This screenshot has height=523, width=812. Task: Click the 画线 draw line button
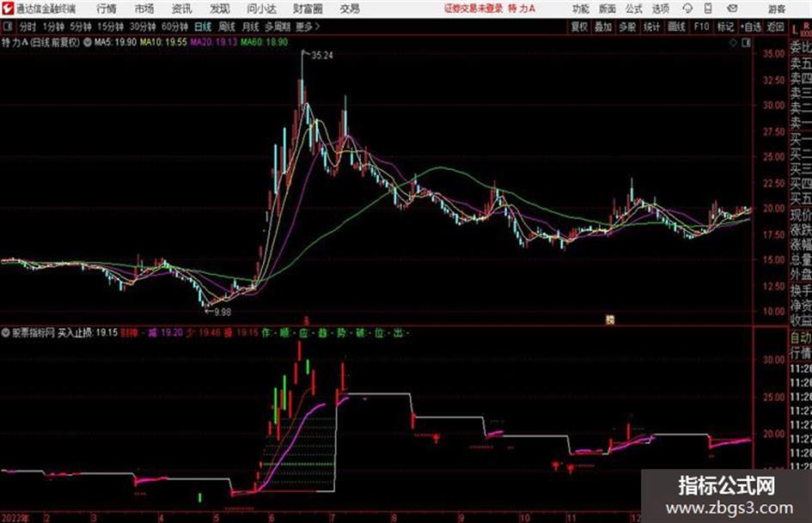coord(676,27)
